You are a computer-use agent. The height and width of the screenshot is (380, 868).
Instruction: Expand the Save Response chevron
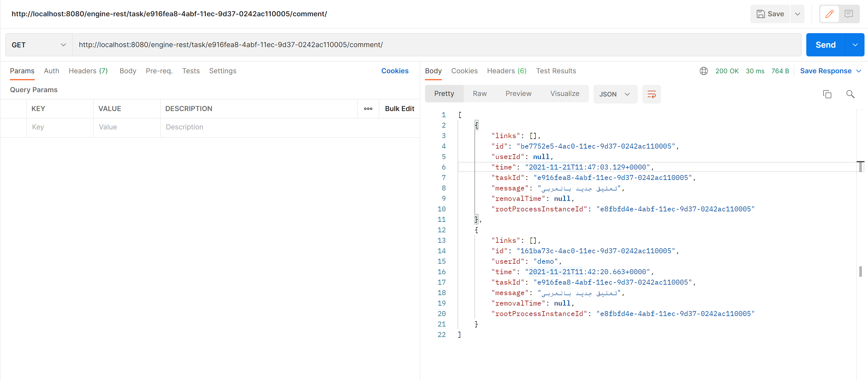[859, 71]
